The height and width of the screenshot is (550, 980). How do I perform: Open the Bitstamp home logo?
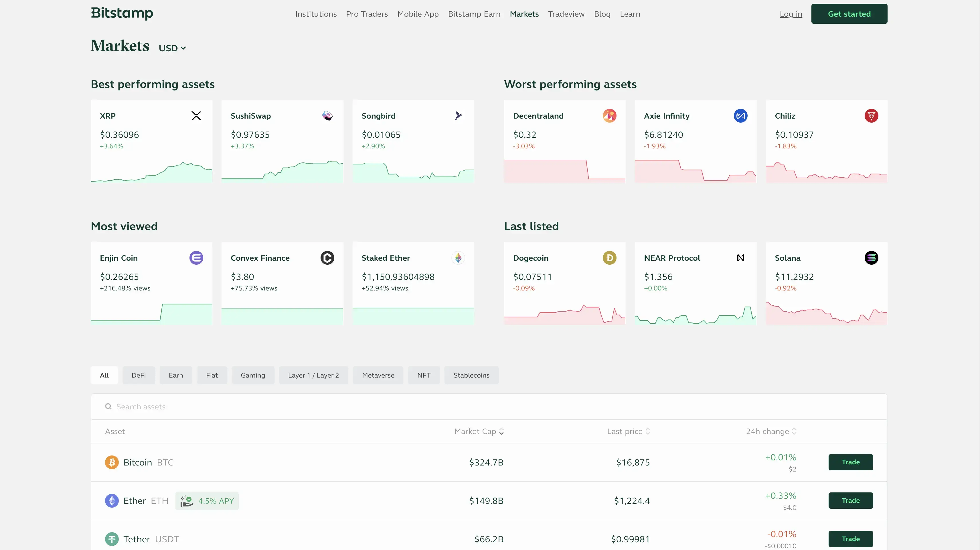122,13
